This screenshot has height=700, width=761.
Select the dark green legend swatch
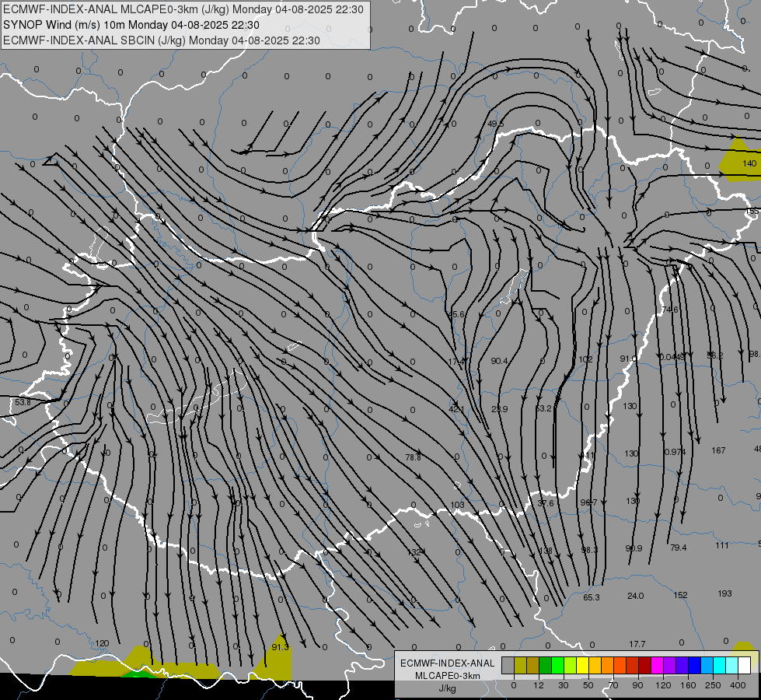546,666
